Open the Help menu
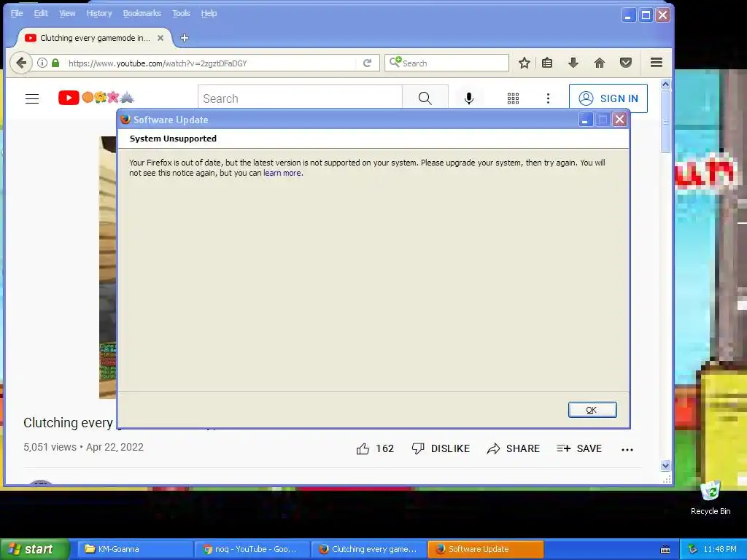 tap(209, 13)
